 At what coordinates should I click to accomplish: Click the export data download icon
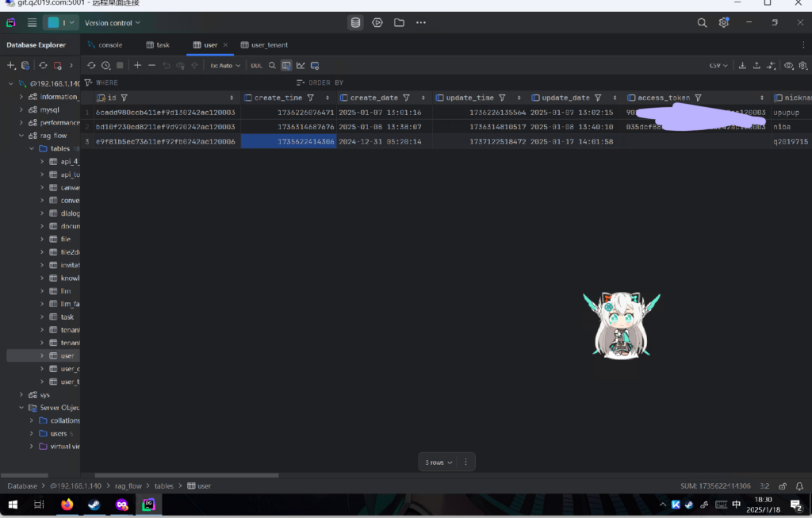pyautogui.click(x=742, y=66)
